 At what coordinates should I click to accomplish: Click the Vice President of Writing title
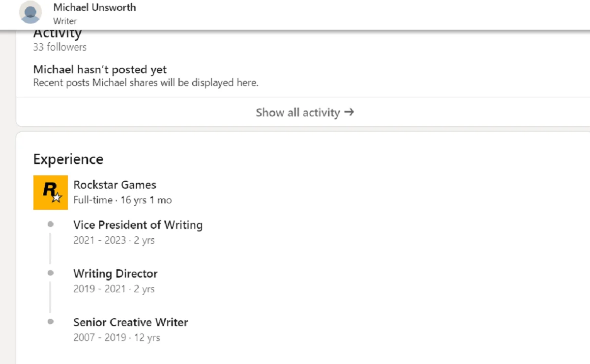(x=138, y=225)
